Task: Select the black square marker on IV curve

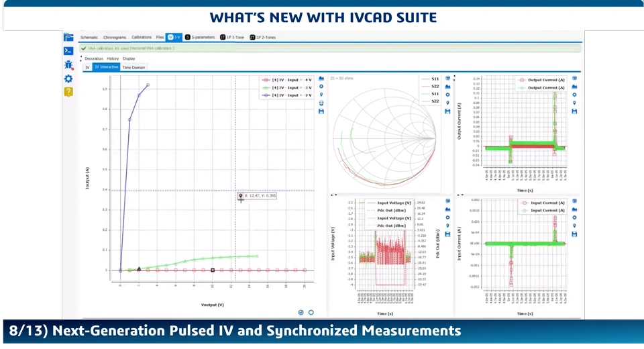Action: coord(213,270)
